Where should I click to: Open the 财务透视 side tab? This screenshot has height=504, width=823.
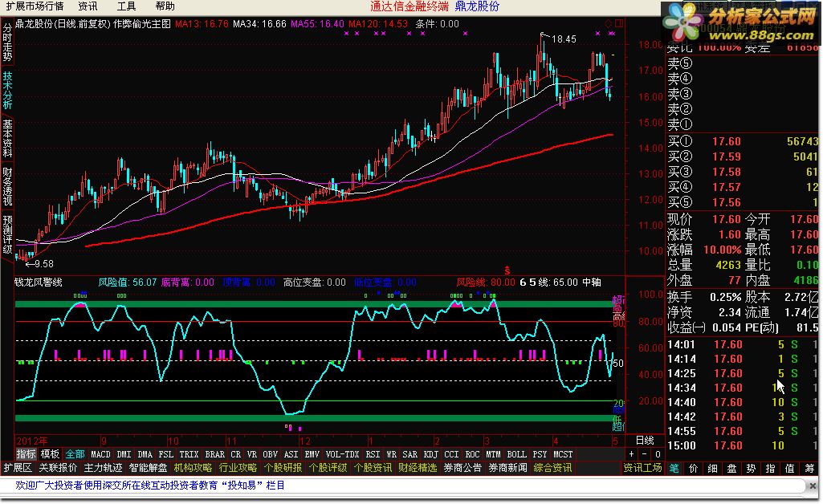pos(7,187)
